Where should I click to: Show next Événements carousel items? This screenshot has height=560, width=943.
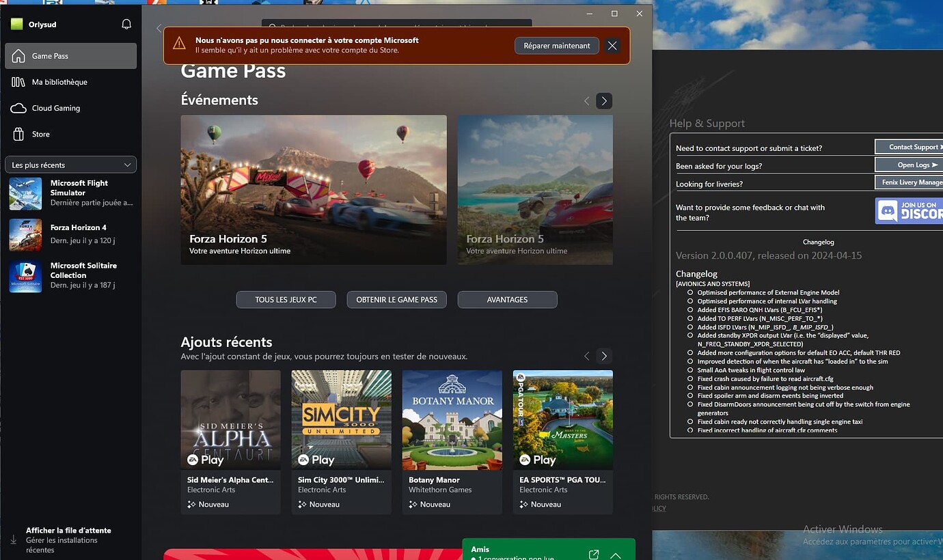(604, 101)
